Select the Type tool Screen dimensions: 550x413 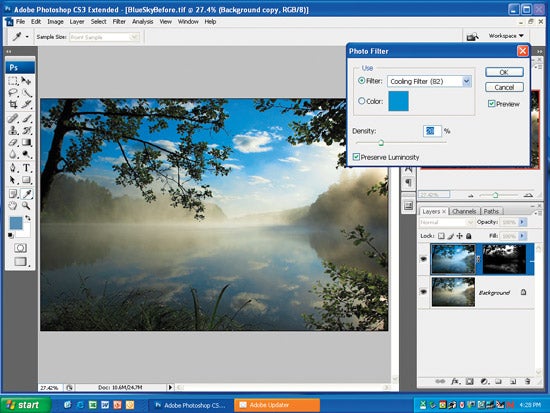[26, 168]
